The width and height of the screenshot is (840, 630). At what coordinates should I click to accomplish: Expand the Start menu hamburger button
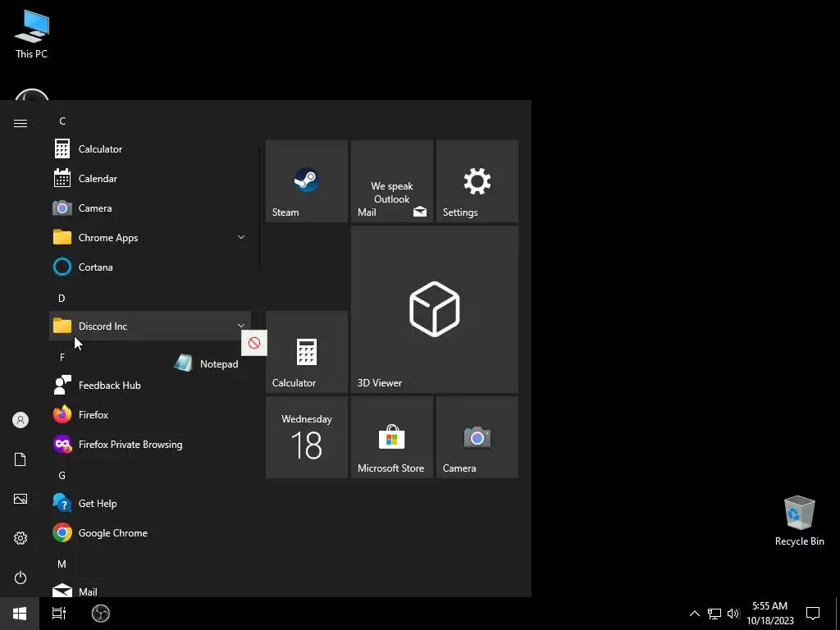click(21, 123)
